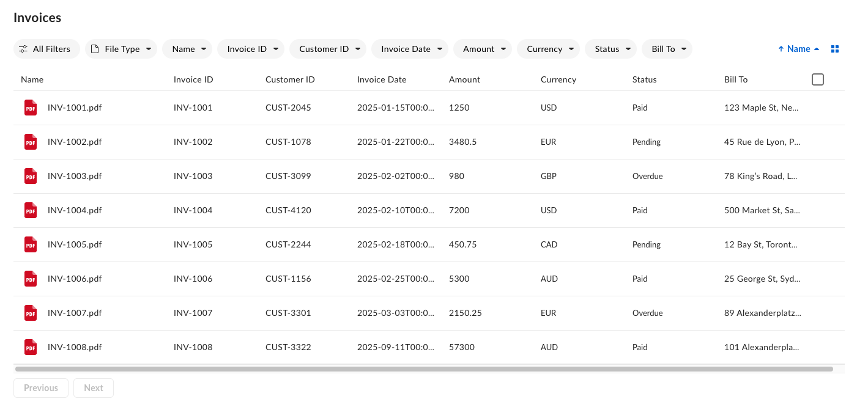
Task: Click the PDF icon beside INV-1003.pdf
Action: click(x=31, y=176)
